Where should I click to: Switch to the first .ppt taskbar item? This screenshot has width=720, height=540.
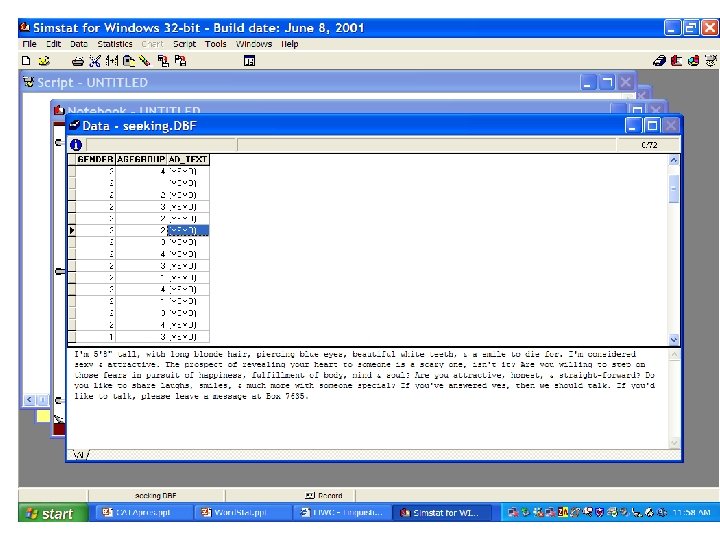143,512
